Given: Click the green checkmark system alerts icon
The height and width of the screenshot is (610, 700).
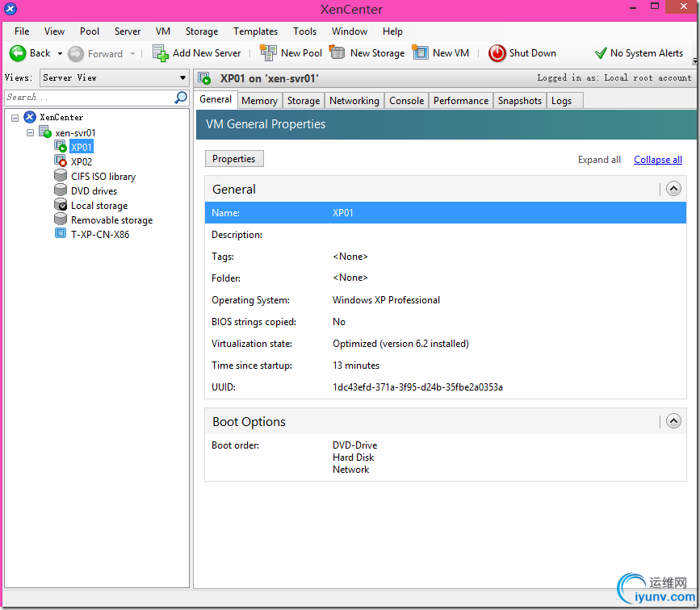Looking at the screenshot, I should [601, 53].
